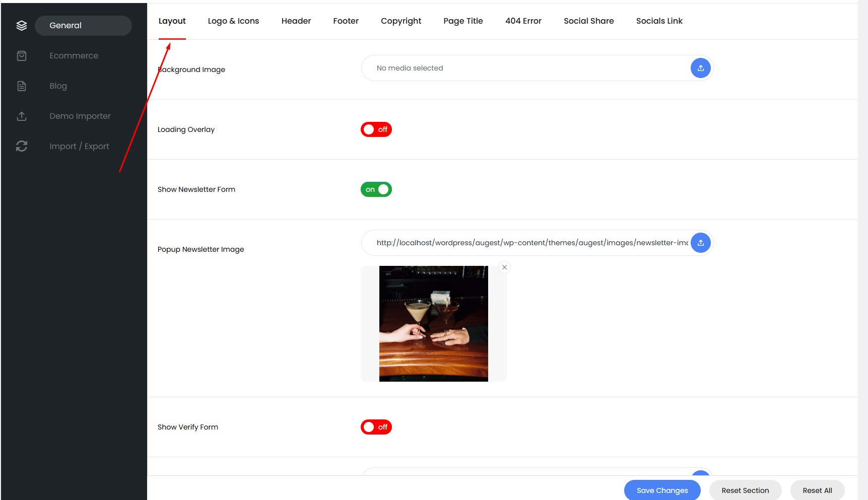Viewport: 868px width, 500px height.
Task: Click upload icon for Popup Newsletter Image
Action: [700, 243]
